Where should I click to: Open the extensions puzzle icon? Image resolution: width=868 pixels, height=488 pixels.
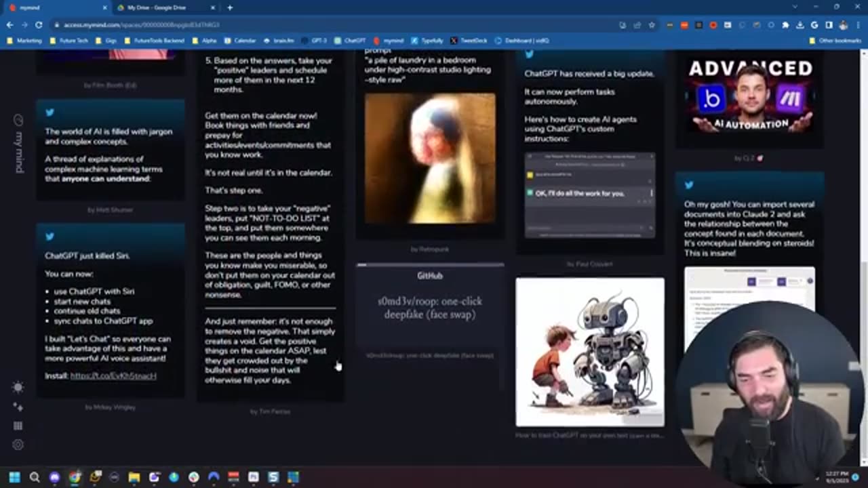(785, 25)
